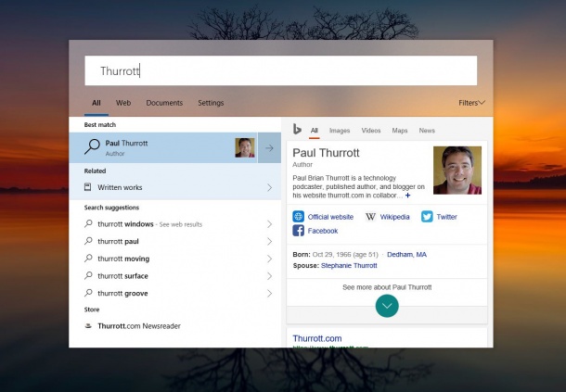Click search icon beside thurrott surface
The width and height of the screenshot is (566, 392).
[88, 275]
